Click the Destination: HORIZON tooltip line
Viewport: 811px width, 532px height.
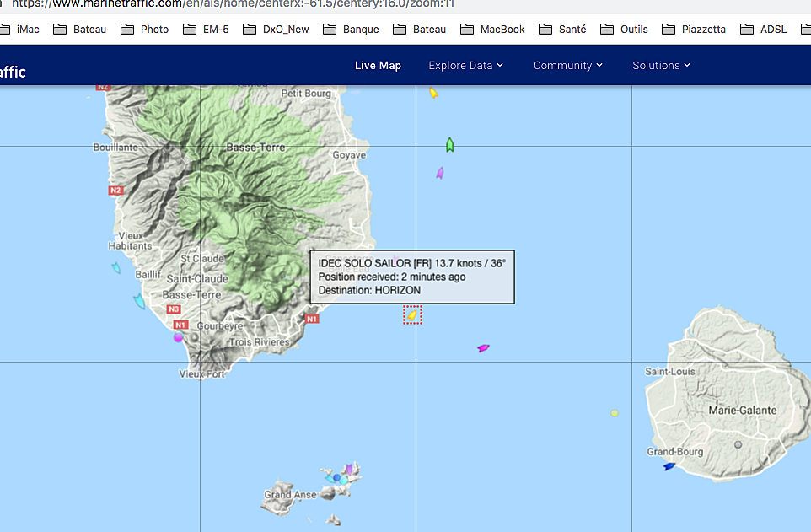369,290
